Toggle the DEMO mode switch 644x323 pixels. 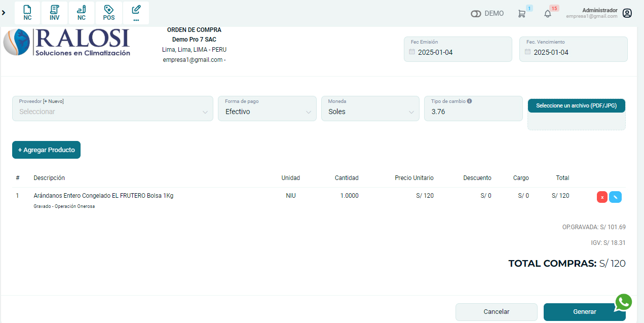(x=476, y=14)
